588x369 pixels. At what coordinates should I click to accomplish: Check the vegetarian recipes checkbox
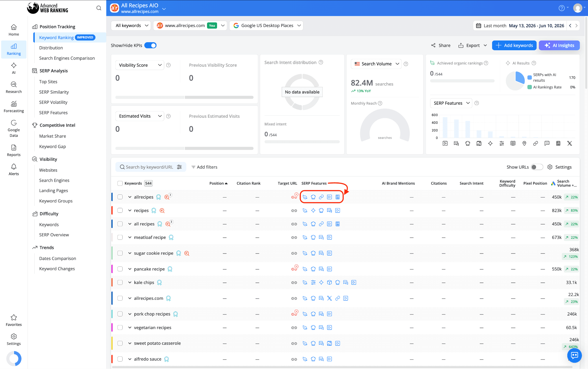[120, 327]
